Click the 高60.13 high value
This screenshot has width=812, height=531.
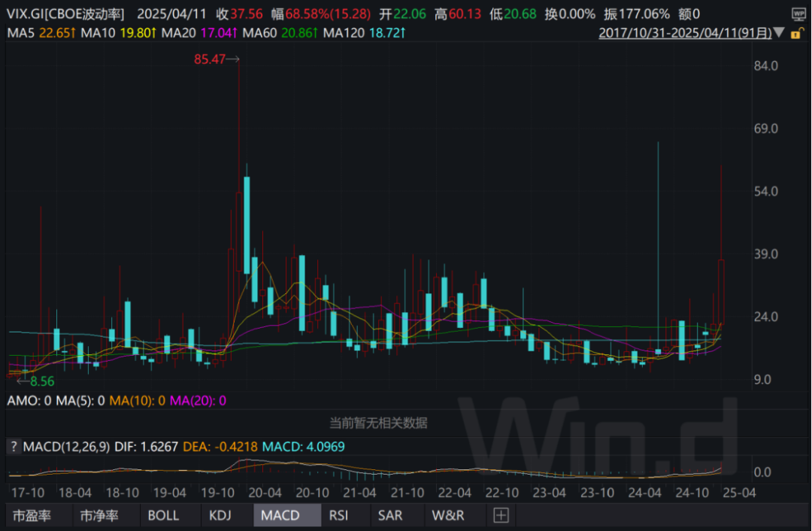pyautogui.click(x=458, y=14)
